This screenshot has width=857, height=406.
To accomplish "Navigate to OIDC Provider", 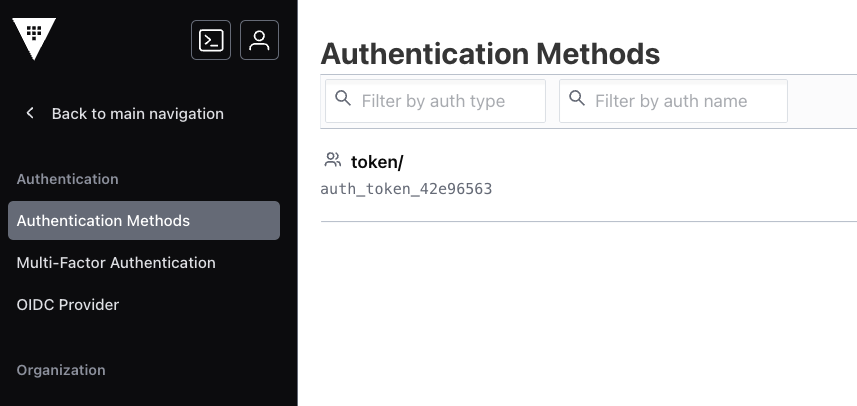I will tap(68, 304).
